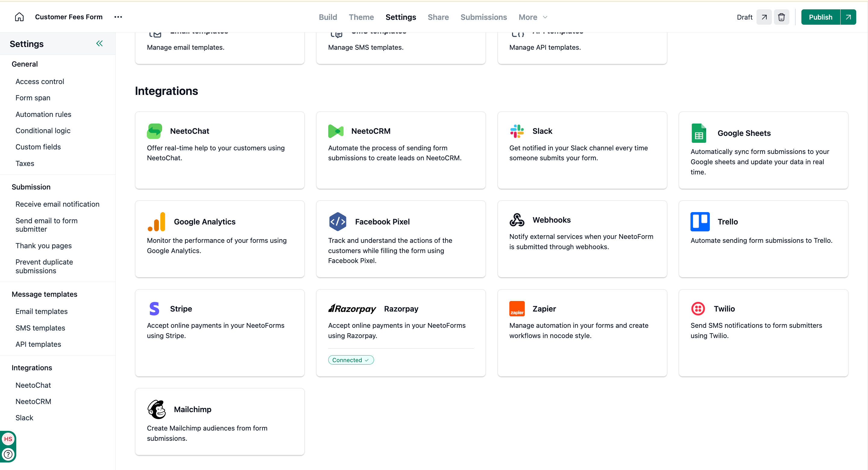868x470 pixels.
Task: Open the HS user profile avatar
Action: 8,439
